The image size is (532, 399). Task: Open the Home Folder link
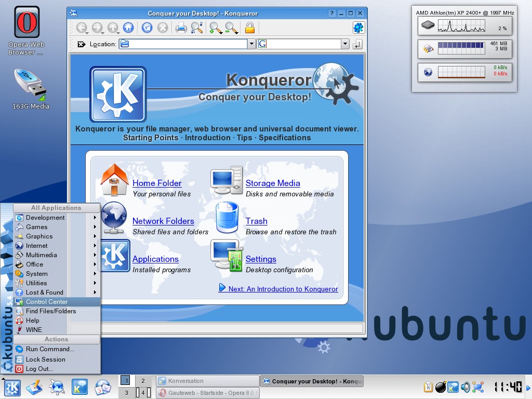click(157, 183)
